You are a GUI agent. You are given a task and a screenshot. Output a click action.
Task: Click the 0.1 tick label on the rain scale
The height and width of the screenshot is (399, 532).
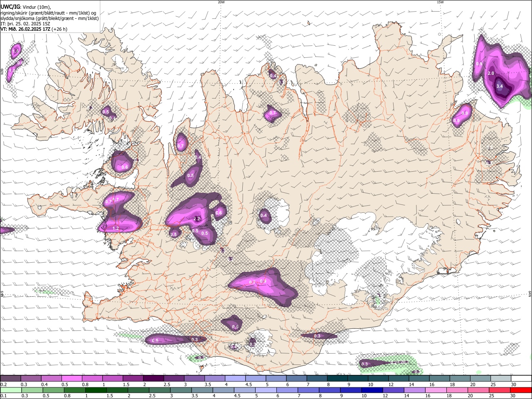click(x=3, y=396)
